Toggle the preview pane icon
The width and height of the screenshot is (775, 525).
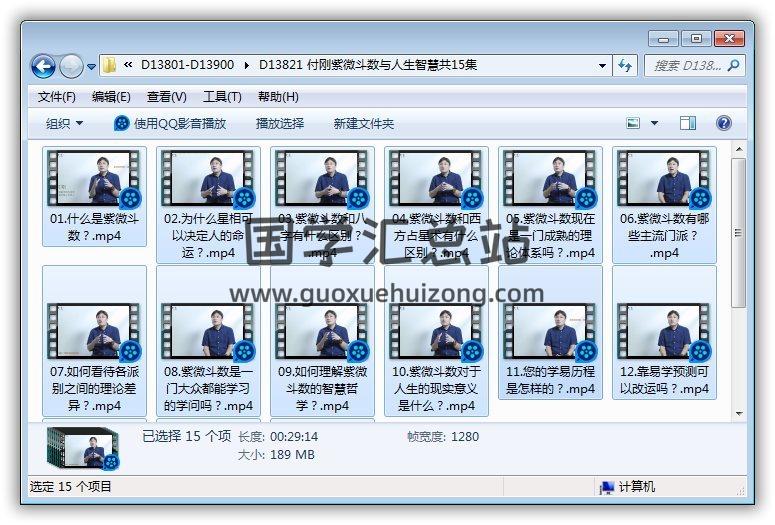pos(688,123)
